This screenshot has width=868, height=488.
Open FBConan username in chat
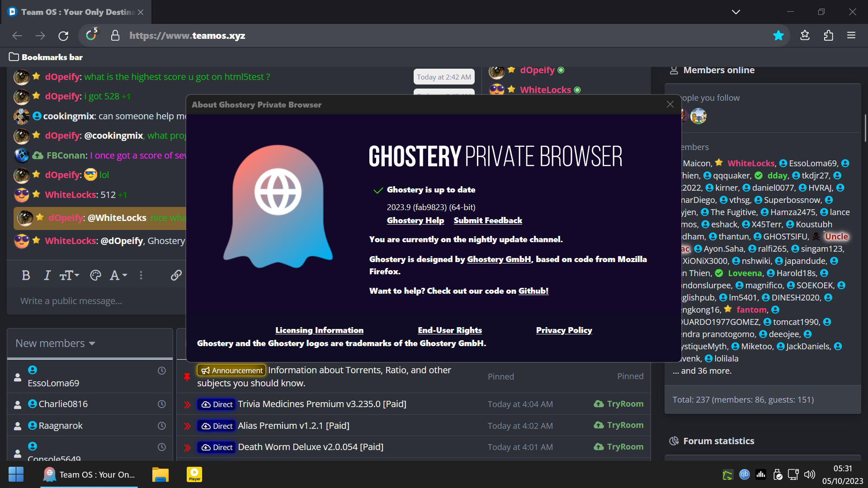click(66, 155)
